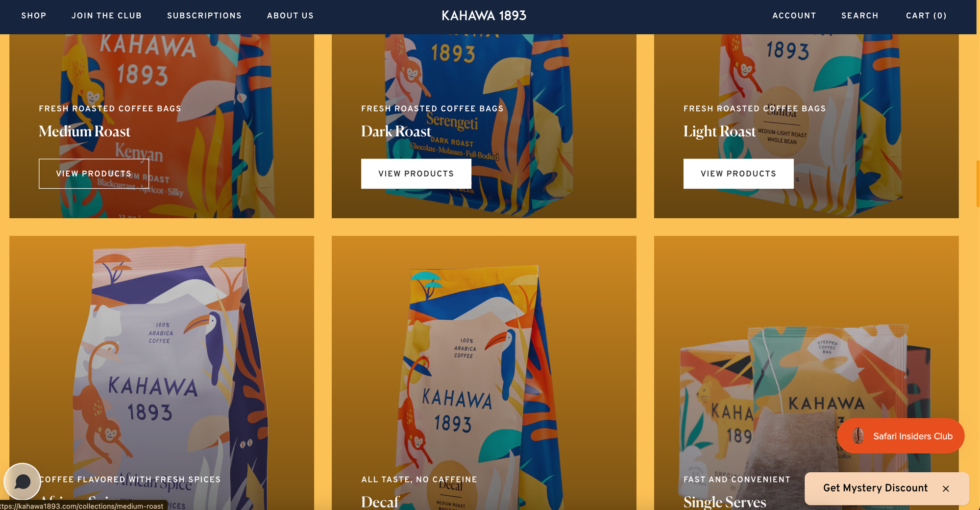Open the chat bubble icon
Viewport: 980px width, 510px height.
pyautogui.click(x=22, y=481)
